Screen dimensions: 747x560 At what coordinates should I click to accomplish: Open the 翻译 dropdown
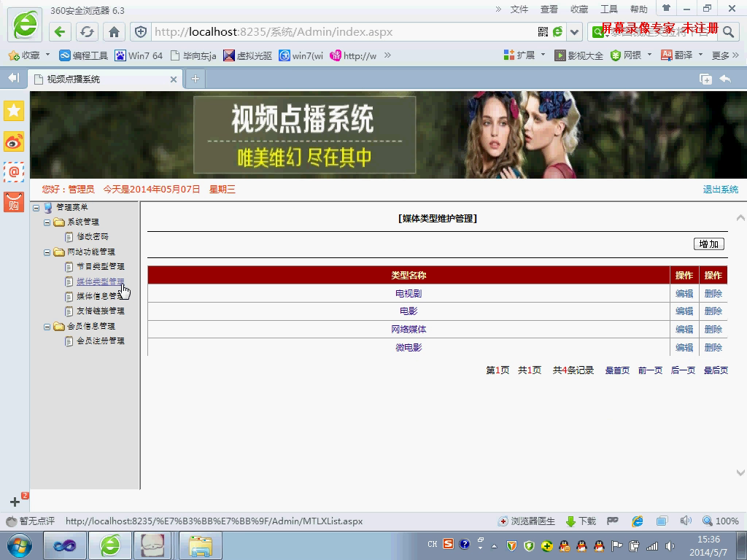point(682,55)
